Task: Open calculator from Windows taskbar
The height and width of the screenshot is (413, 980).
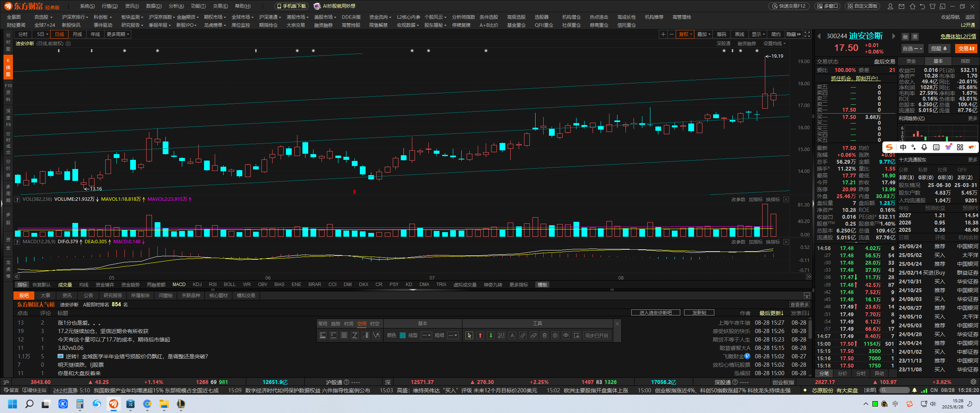Action: 80,404
